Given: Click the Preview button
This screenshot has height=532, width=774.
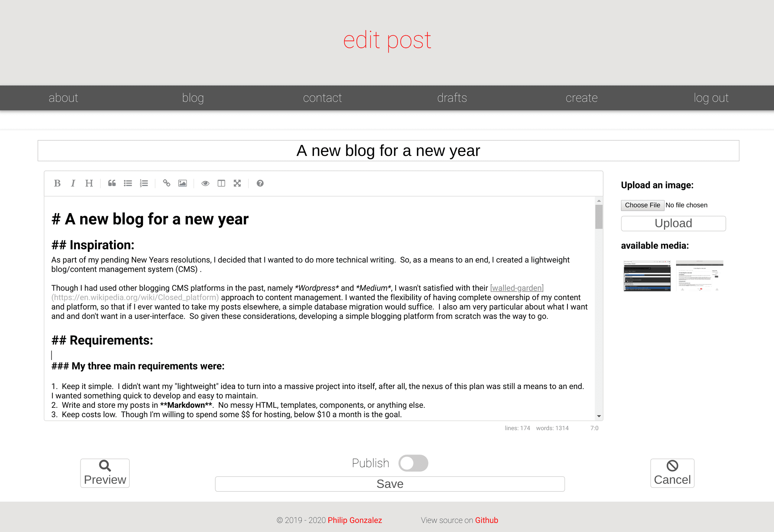Looking at the screenshot, I should (x=104, y=472).
